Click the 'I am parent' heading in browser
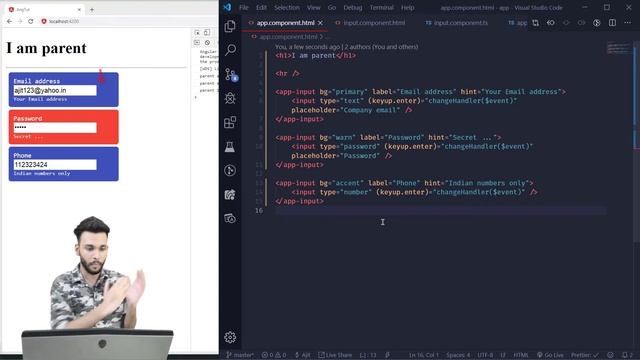This screenshot has width=640, height=360. click(x=46, y=49)
